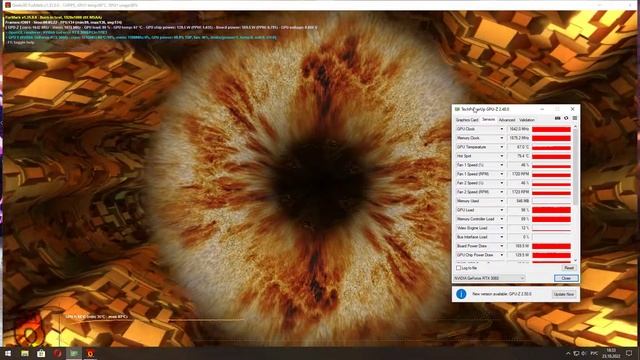Viewport: 640px width, 360px height.
Task: Open the Hot Spot sensor dropdown
Action: 502,156
